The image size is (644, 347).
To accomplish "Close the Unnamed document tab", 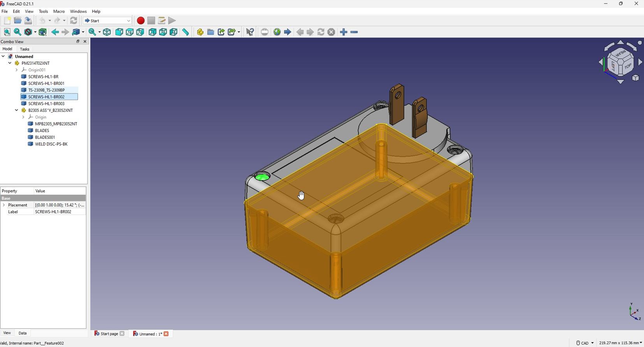I will [167, 334].
